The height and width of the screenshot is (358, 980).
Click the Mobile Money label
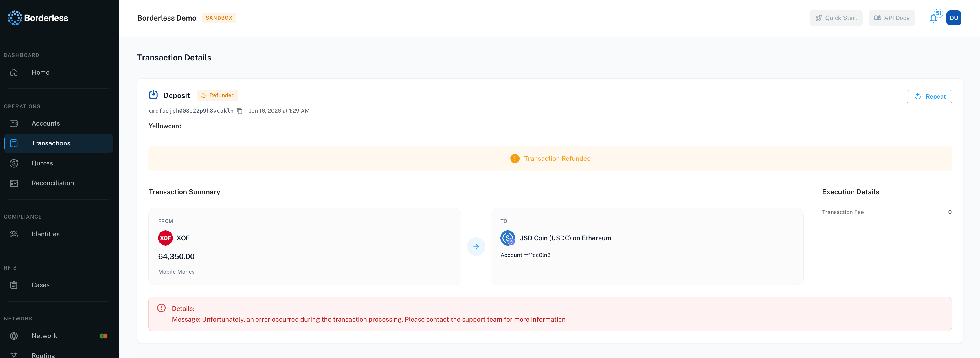pyautogui.click(x=177, y=272)
